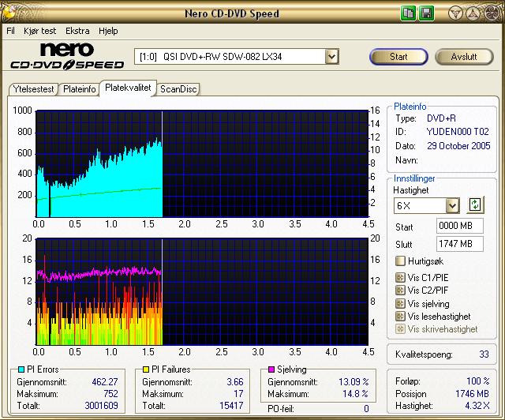505x420 pixels.
Task: Click PI Errors total 3001609
Action: click(x=101, y=406)
